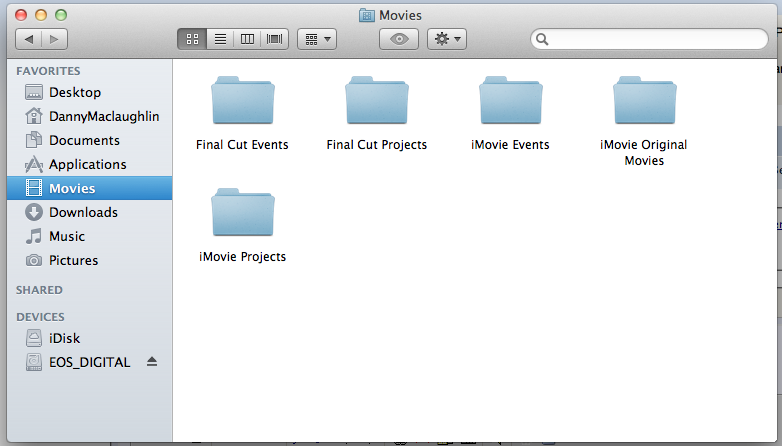Select the Final Cut Events folder icon
The width and height of the screenshot is (782, 446).
click(242, 100)
